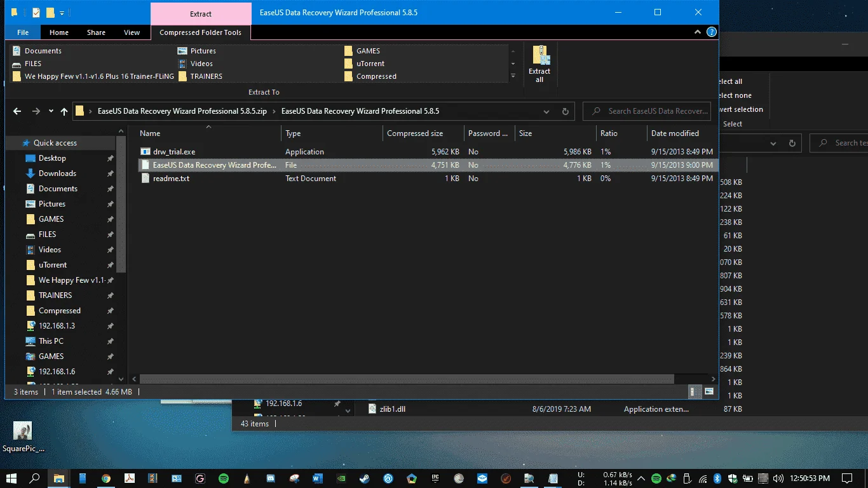Go up one level with Up arrow
Viewport: 868px width, 488px height.
pos(64,111)
